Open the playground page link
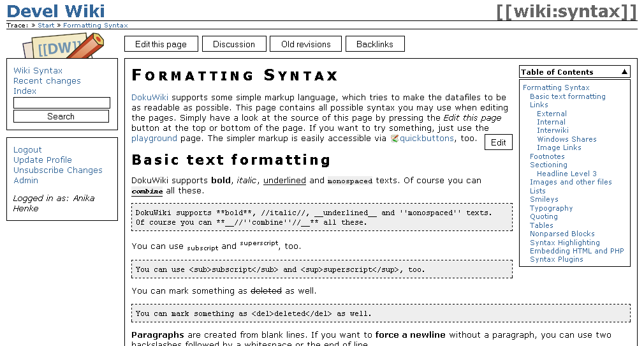The image size is (644, 346). pyautogui.click(x=154, y=139)
